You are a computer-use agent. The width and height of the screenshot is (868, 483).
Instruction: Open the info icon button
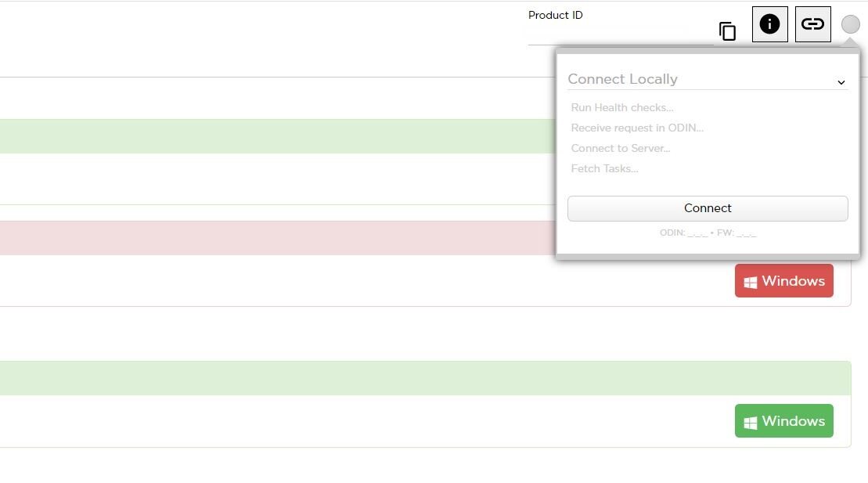click(769, 24)
